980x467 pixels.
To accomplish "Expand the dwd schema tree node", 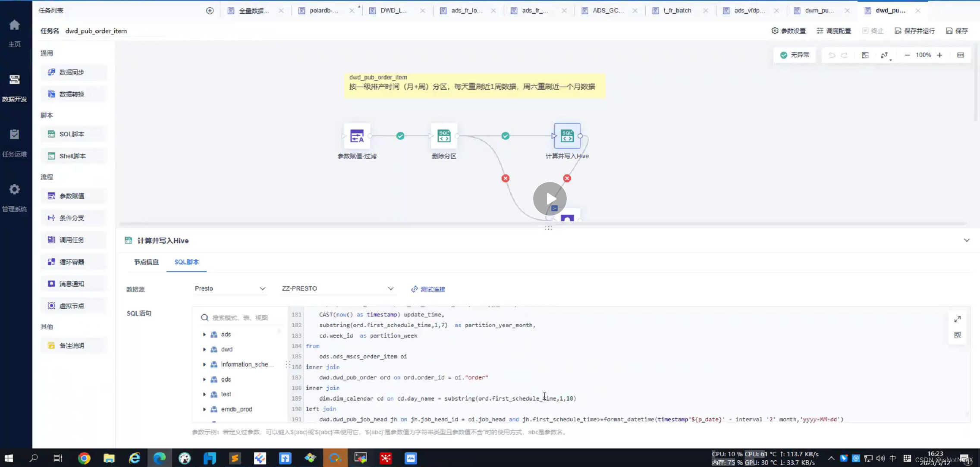I will click(x=204, y=350).
